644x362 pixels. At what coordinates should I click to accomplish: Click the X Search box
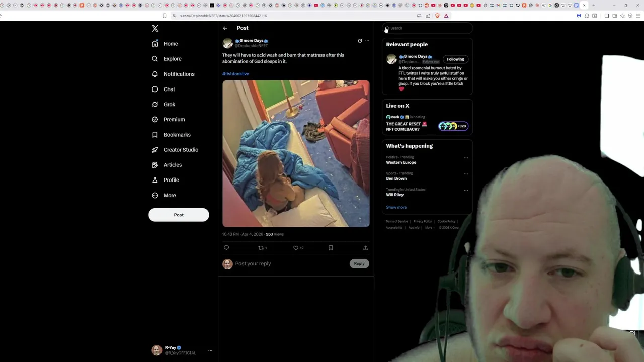pyautogui.click(x=428, y=28)
